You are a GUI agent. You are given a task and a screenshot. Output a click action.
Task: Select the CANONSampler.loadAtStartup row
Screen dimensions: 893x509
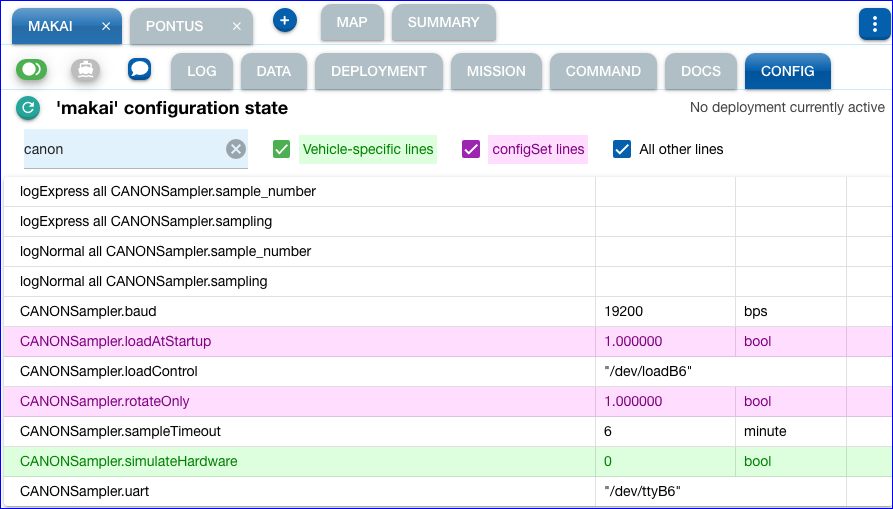coord(446,341)
